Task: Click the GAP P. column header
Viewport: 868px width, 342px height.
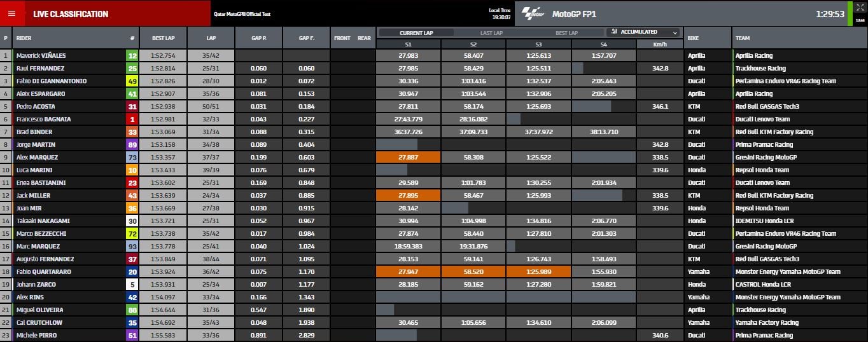Action: [258, 38]
